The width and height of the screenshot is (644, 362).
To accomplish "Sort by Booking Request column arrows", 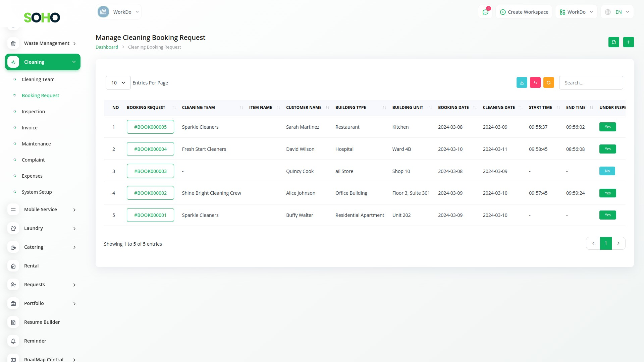I will [x=174, y=108].
